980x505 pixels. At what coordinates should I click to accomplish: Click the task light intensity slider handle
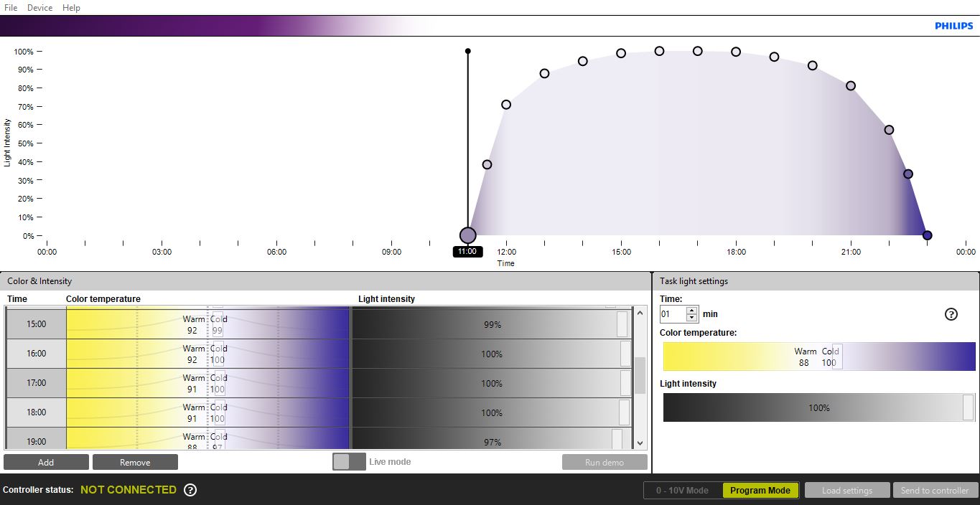[x=968, y=407]
